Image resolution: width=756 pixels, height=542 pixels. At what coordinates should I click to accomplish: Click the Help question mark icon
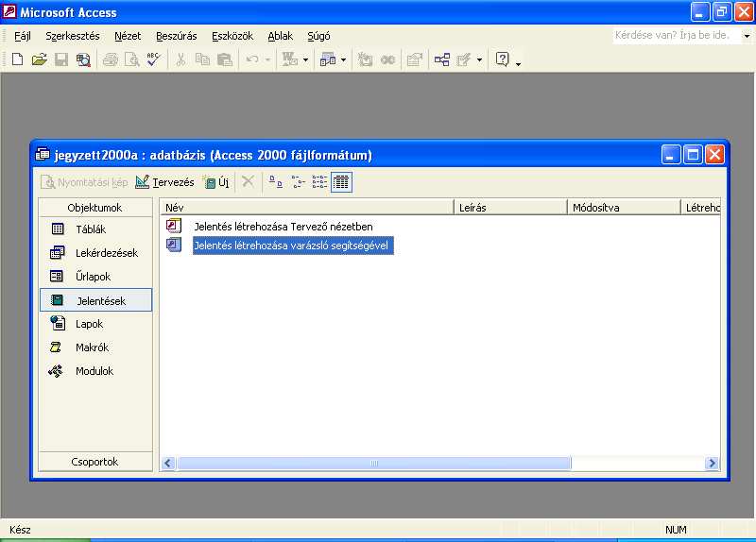503,59
